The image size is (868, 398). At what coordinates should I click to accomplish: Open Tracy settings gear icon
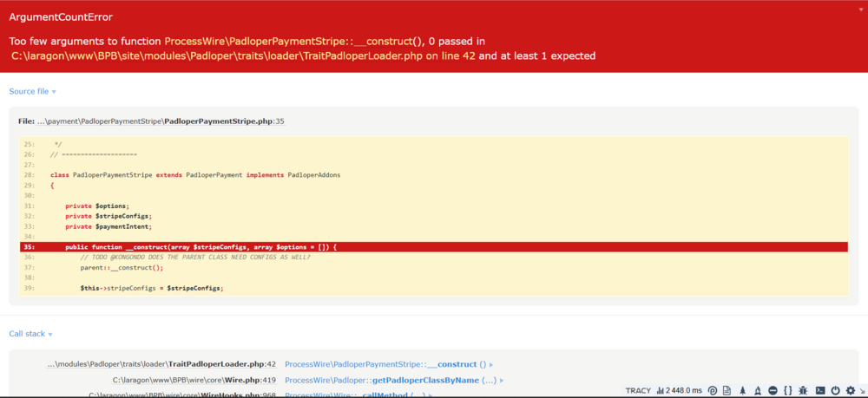pyautogui.click(x=851, y=391)
